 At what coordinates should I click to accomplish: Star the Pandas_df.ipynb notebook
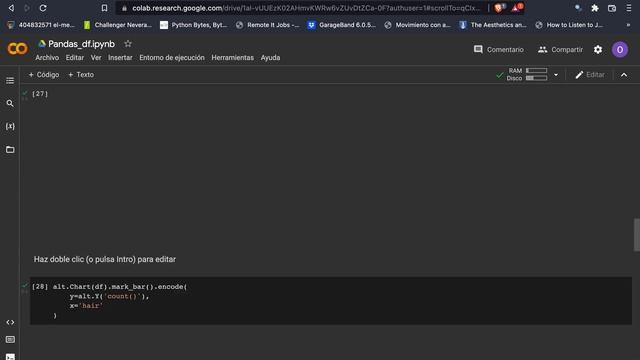tap(128, 44)
